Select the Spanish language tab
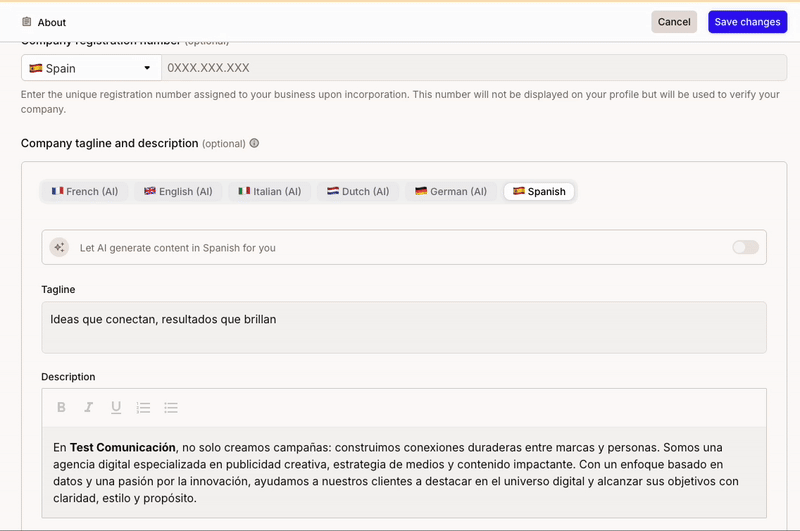The image size is (800, 531). click(x=539, y=191)
